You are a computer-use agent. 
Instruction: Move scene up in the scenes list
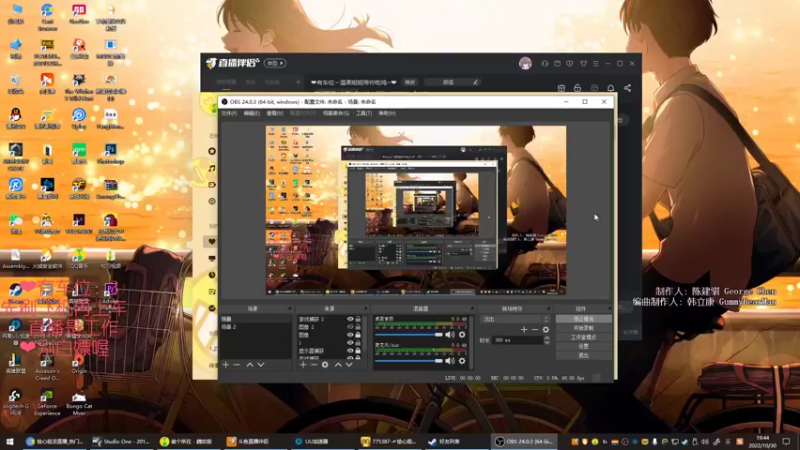click(x=249, y=365)
